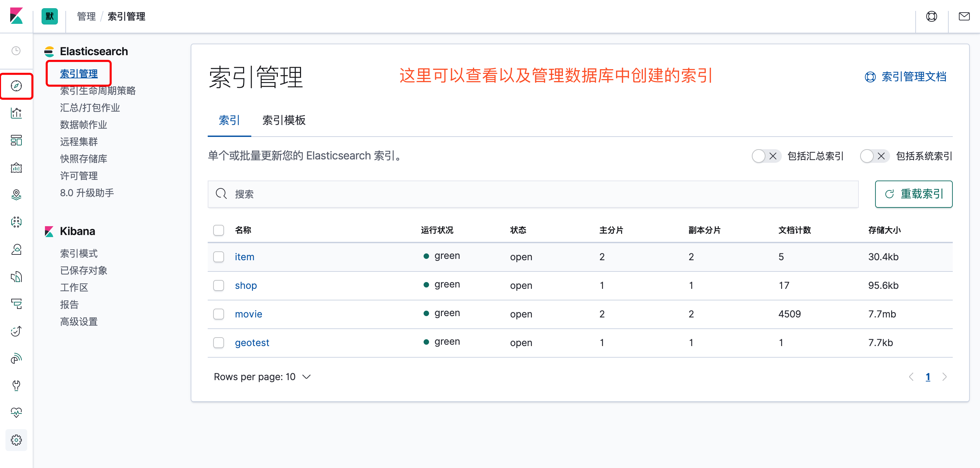The width and height of the screenshot is (980, 468).
Task: Click the 重载索引 button
Action: [x=913, y=194]
